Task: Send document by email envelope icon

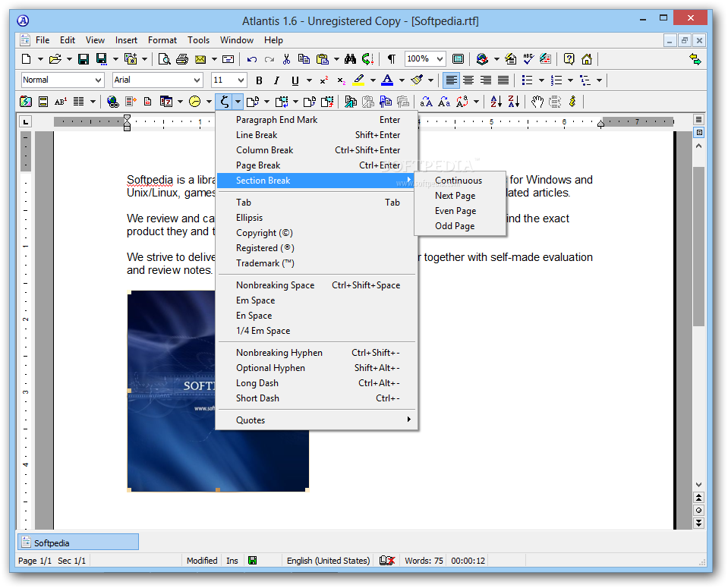Action: coord(200,59)
